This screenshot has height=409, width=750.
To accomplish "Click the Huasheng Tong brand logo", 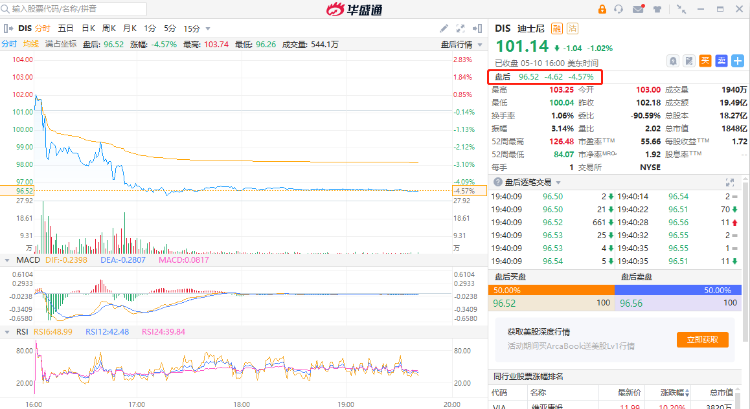I will tap(354, 9).
